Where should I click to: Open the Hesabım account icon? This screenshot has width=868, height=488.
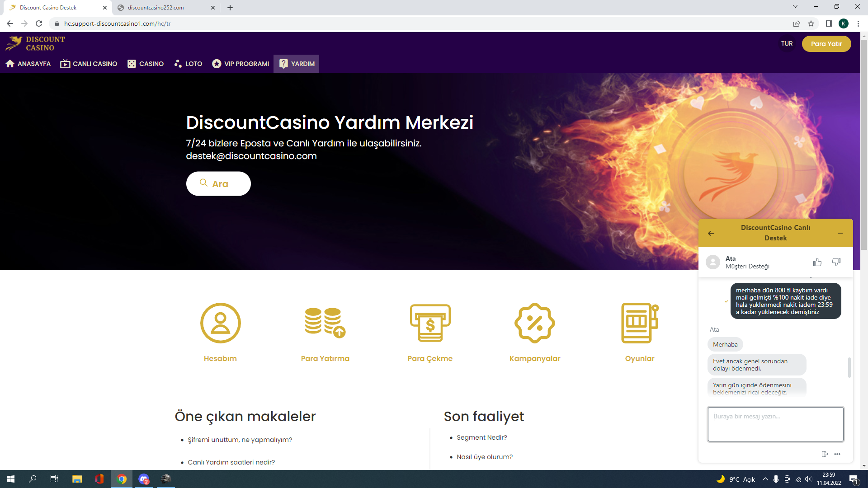coord(220,323)
